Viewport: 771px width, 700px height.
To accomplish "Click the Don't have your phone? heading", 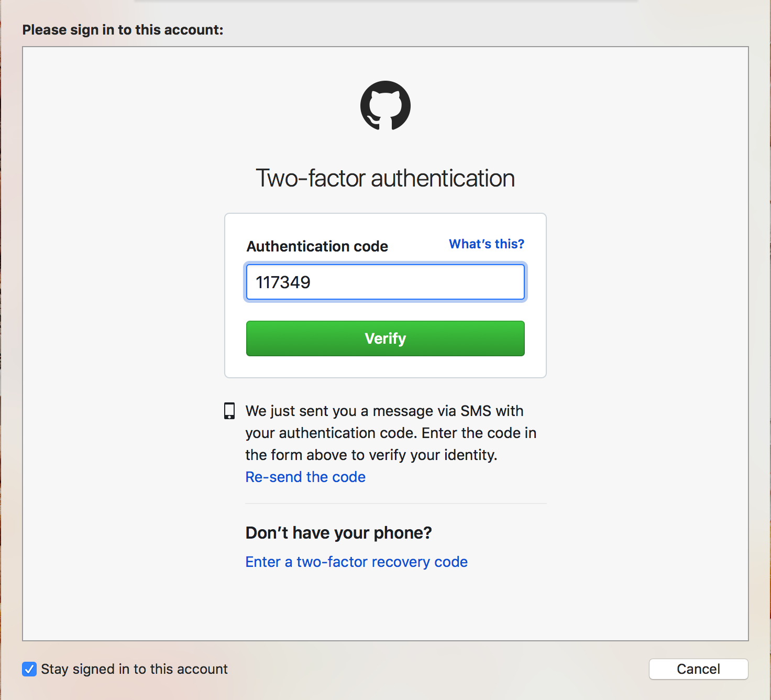I will [x=339, y=533].
